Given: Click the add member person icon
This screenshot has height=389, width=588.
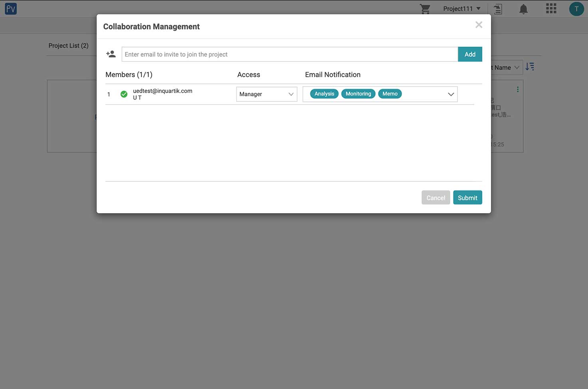Looking at the screenshot, I should pyautogui.click(x=111, y=54).
